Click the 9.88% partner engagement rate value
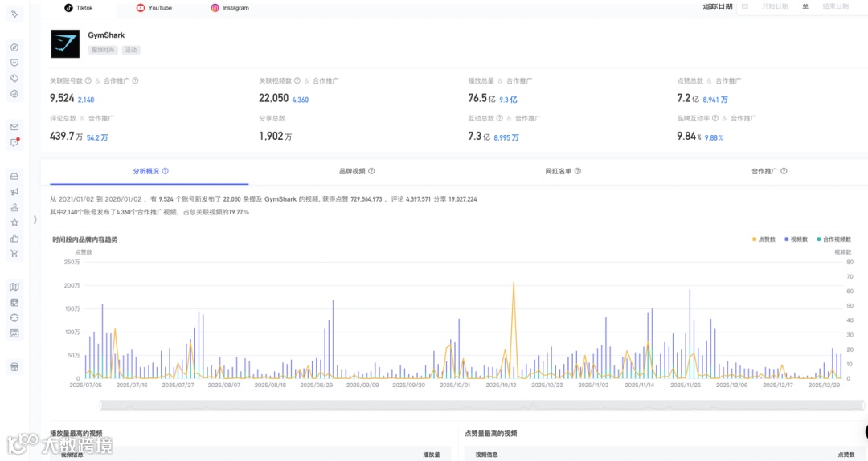 click(x=714, y=137)
